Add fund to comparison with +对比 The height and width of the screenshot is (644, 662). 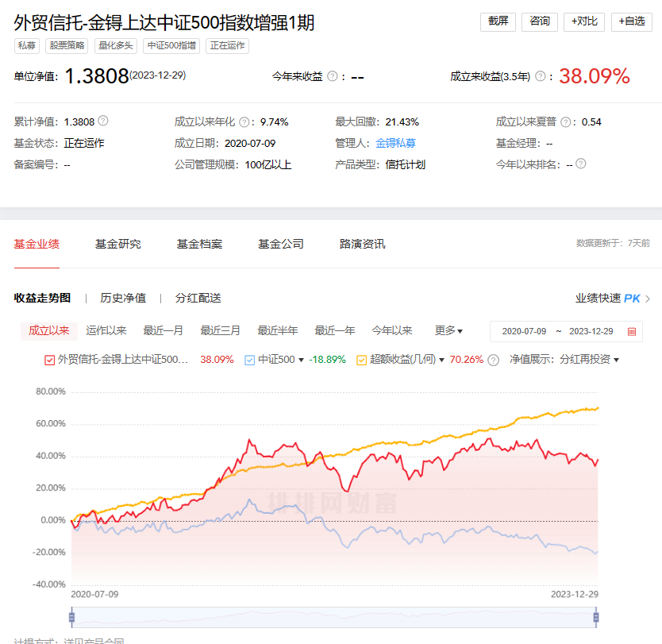(x=584, y=21)
